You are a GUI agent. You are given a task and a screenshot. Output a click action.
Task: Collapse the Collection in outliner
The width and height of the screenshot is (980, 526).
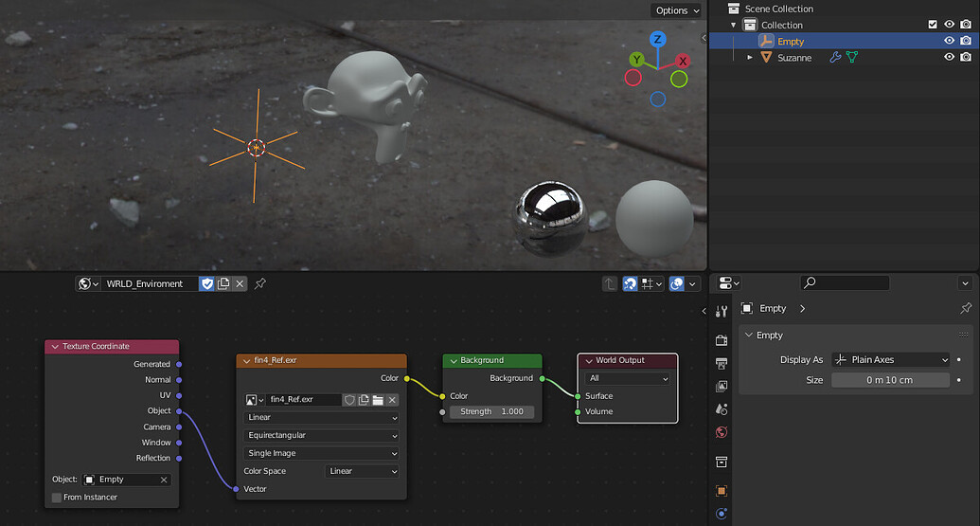pos(733,25)
